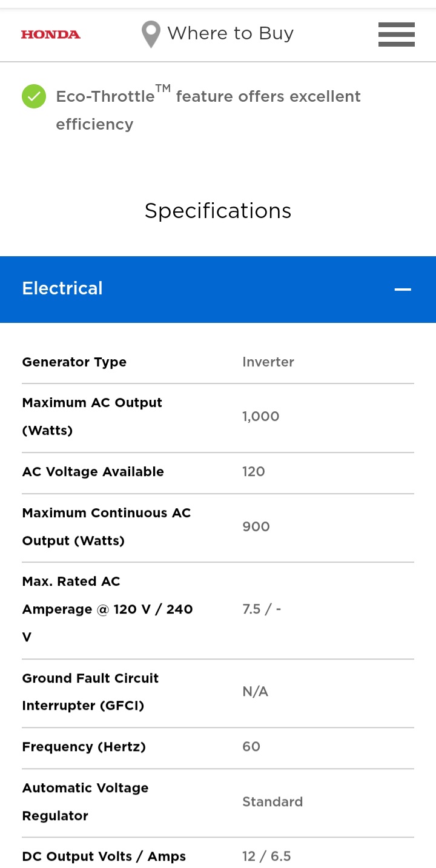The width and height of the screenshot is (436, 868).
Task: Click Maximum Continuous AC Output label
Action: pyautogui.click(x=106, y=527)
